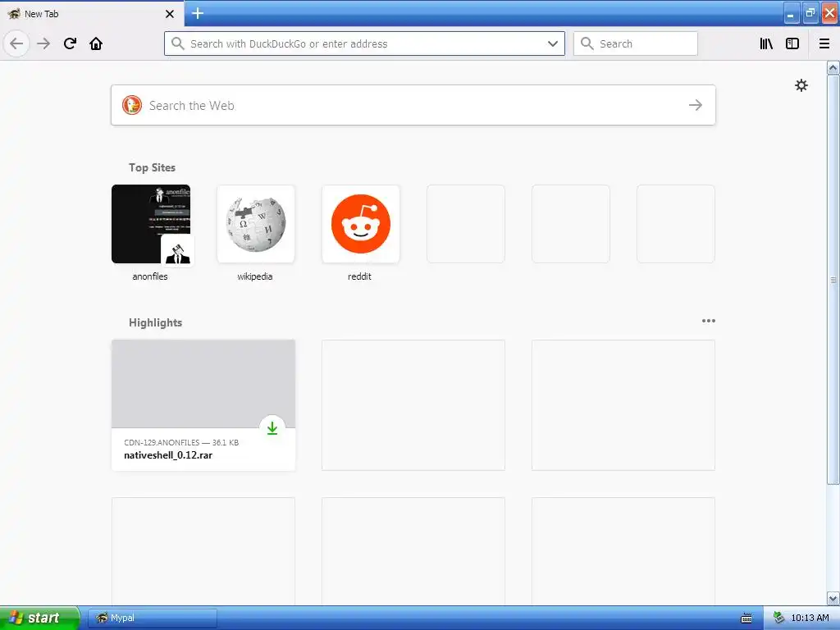This screenshot has height=630, width=840.
Task: Click magnifier icon in toolbar Search box
Action: tap(587, 43)
